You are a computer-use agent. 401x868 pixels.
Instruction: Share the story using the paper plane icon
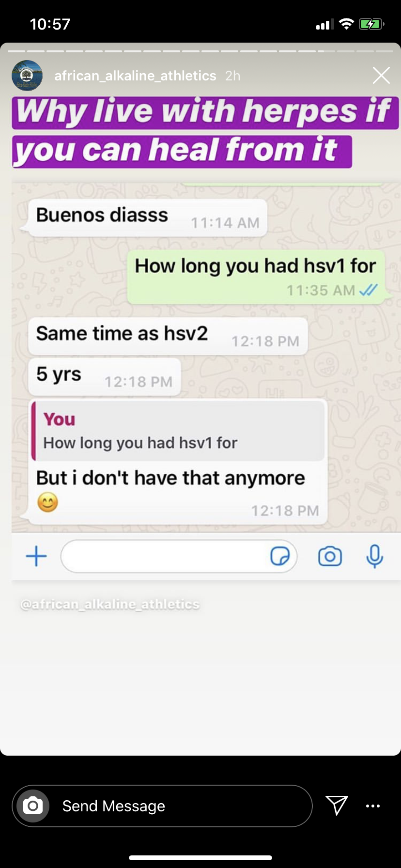[x=337, y=805]
